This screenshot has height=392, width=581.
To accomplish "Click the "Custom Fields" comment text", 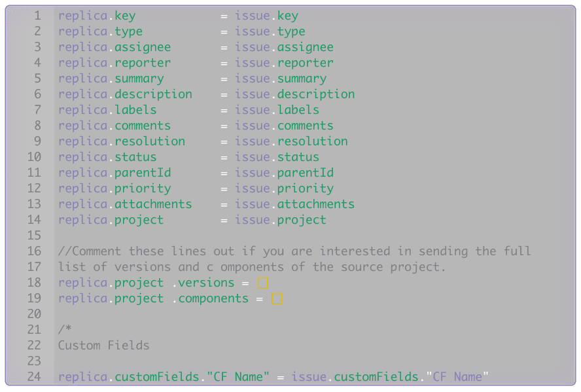I will point(103,346).
